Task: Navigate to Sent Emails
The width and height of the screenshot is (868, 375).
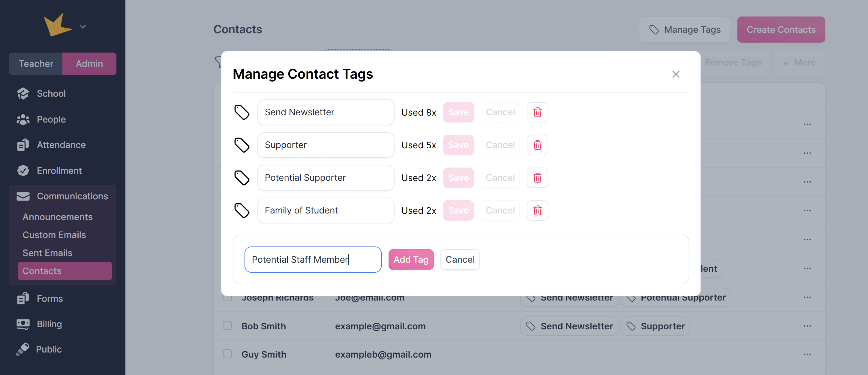Action: [47, 253]
